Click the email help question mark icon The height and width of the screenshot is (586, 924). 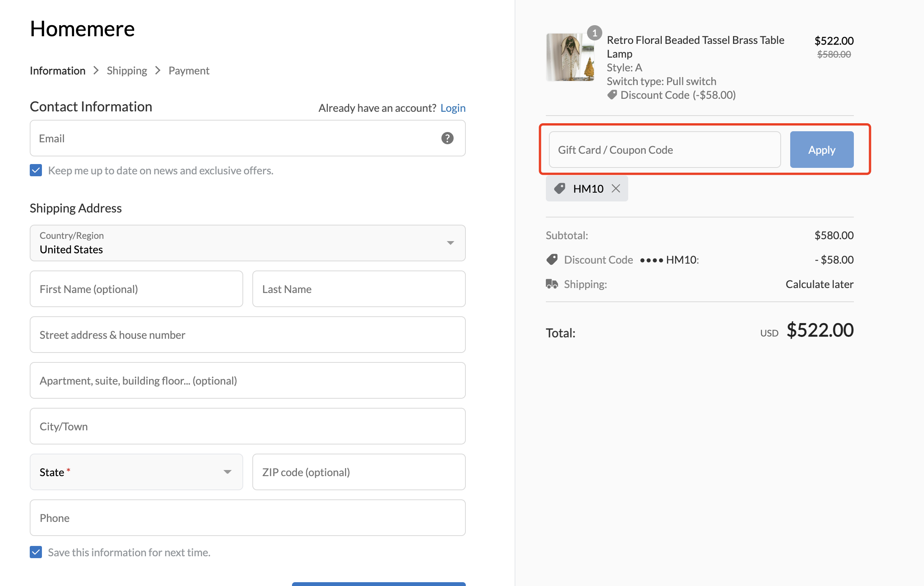pos(447,138)
